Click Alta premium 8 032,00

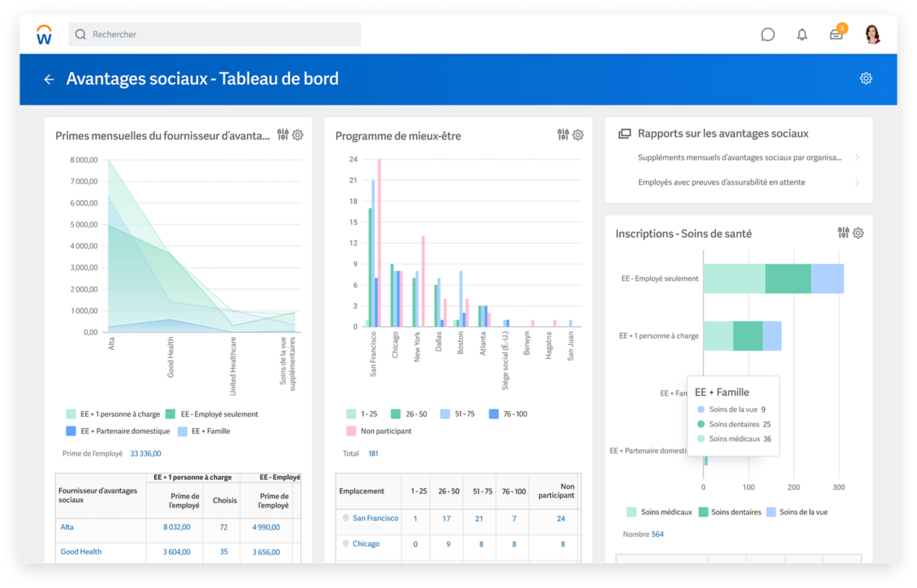coord(177,527)
